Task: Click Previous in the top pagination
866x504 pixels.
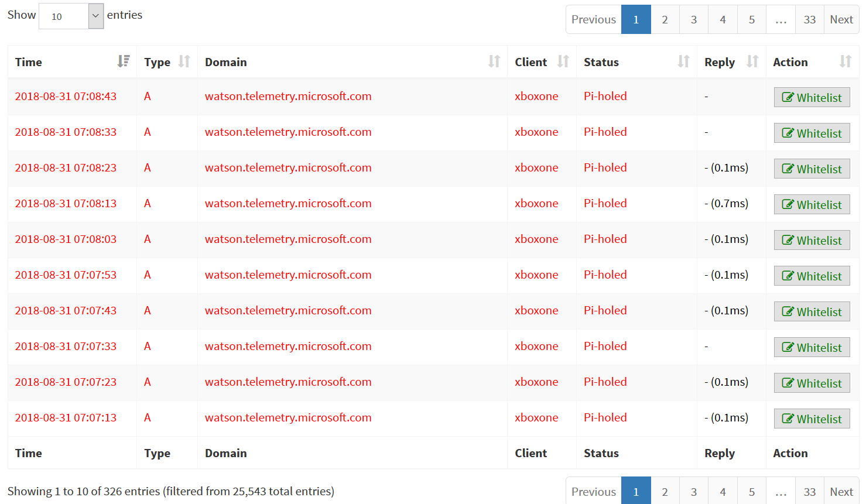Action: coord(593,19)
